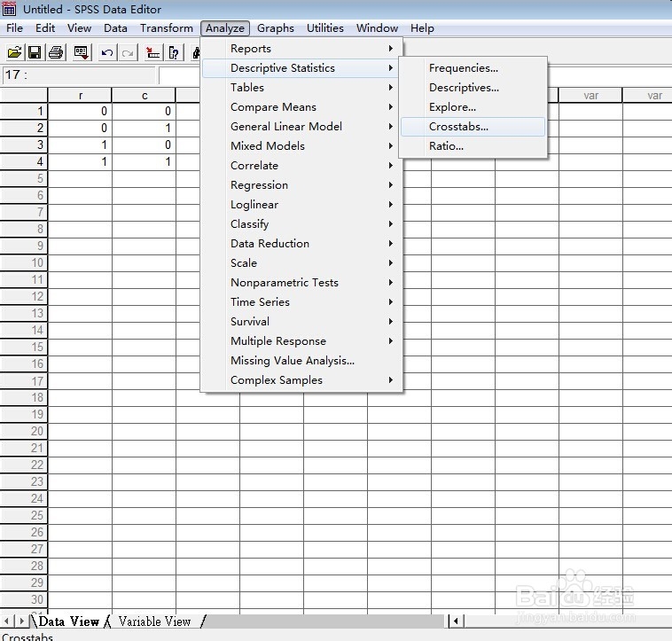Expand the Correlate submenu
The image size is (672, 641).
[301, 166]
